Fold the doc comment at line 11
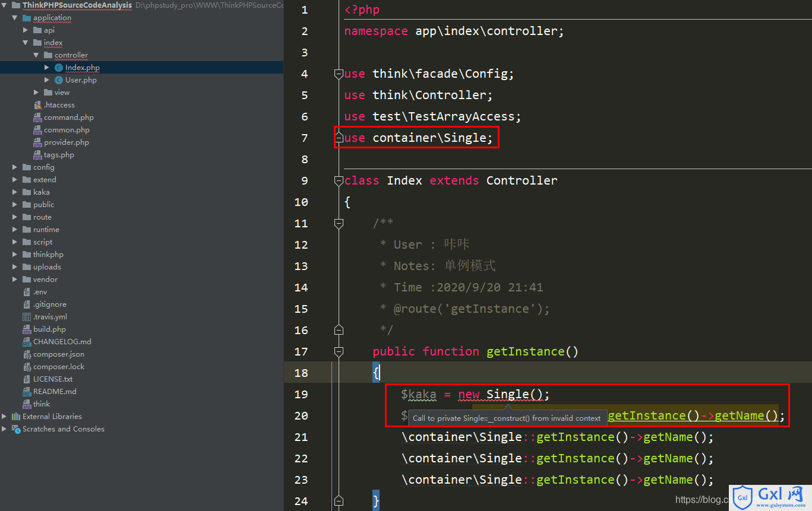 339,223
